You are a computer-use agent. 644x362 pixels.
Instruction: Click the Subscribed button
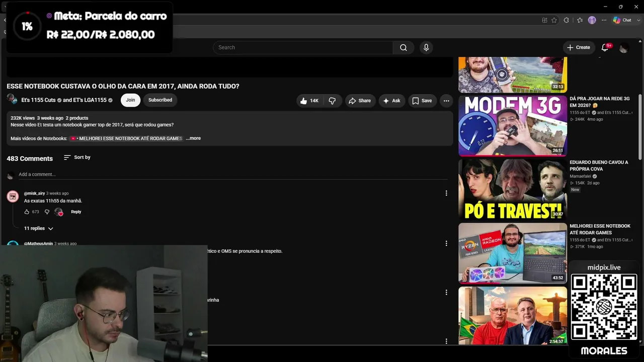pos(160,100)
